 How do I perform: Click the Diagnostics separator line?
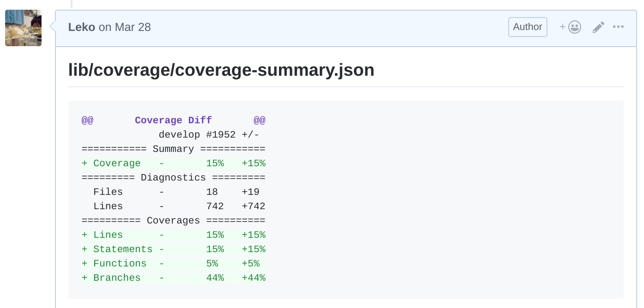point(173,178)
